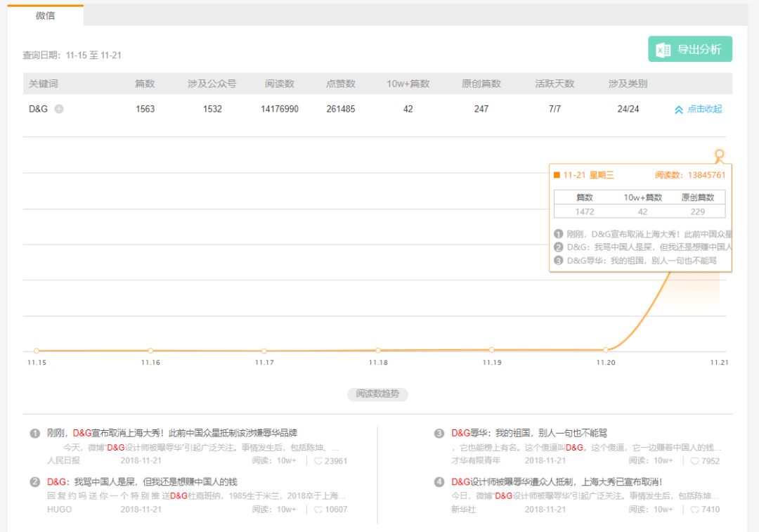Click the 11.19 data point on the chart
The height and width of the screenshot is (532, 759).
coord(491,349)
